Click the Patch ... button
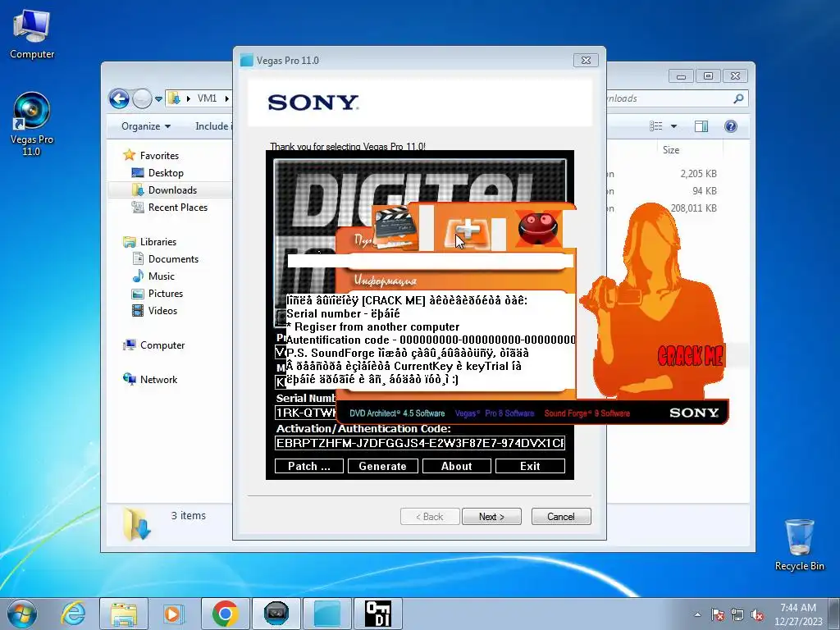 point(309,466)
